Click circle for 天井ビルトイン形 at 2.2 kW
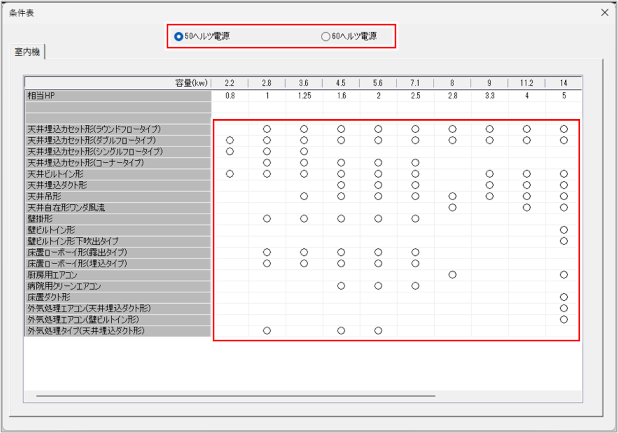 pyautogui.click(x=230, y=174)
